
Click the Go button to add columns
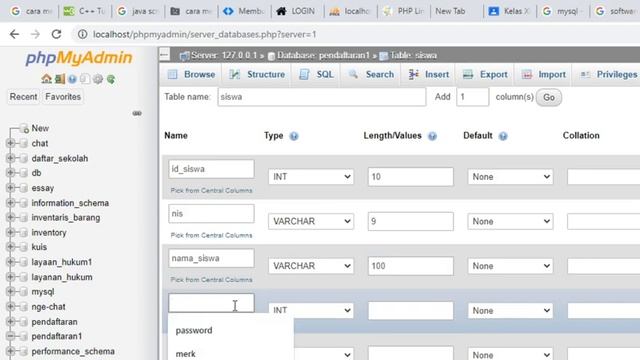(549, 98)
